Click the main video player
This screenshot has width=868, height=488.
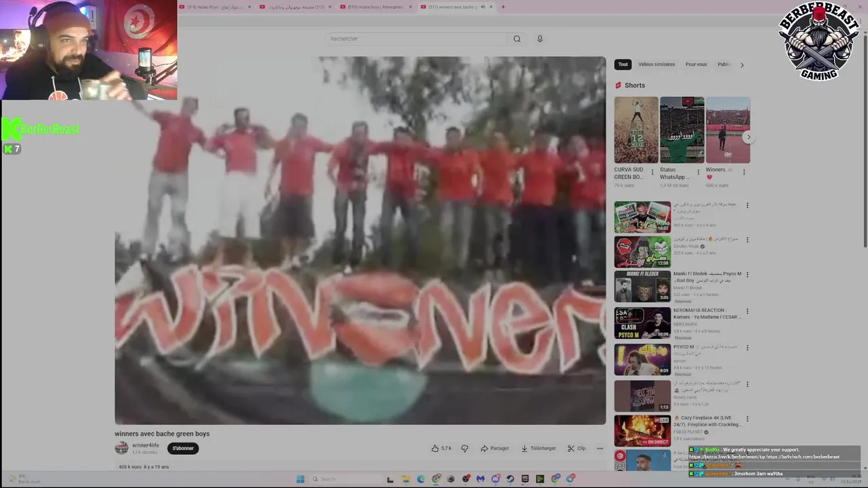[360, 241]
